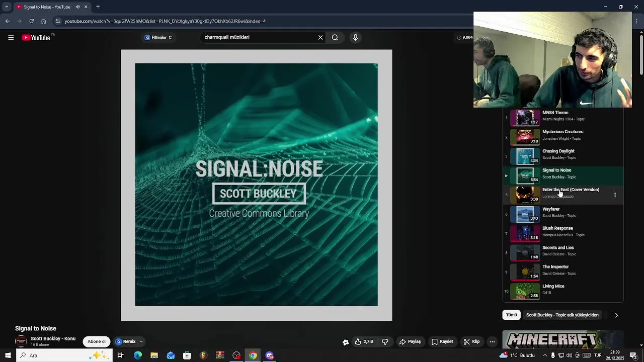
Task: Open the YouTube hamburger guide menu
Action: [11, 38]
